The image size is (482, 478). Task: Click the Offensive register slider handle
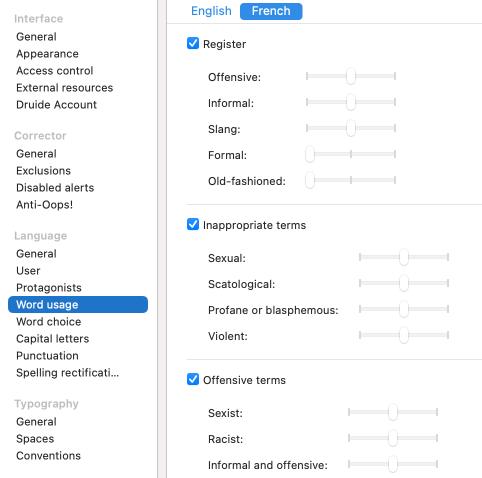tap(351, 76)
